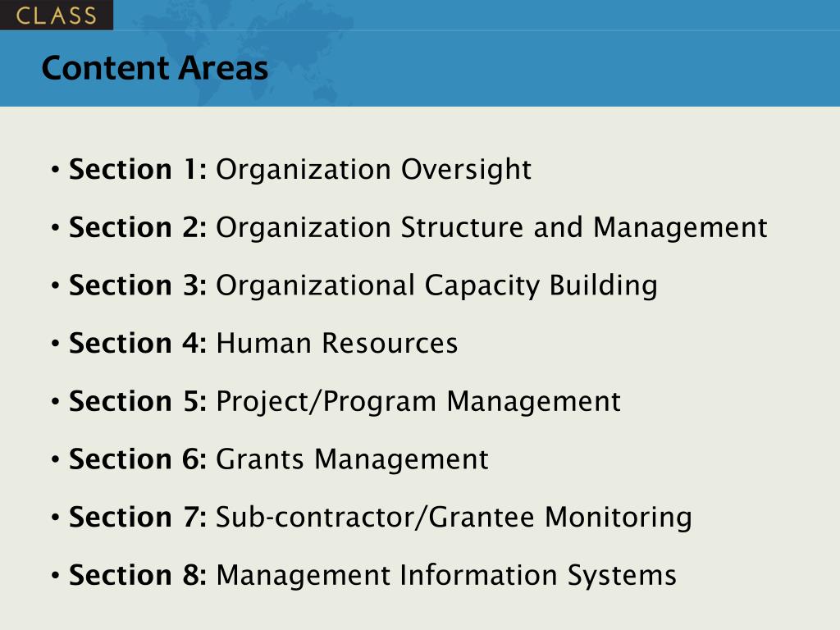Click the CLASS logo badge
The width and height of the screenshot is (840, 630).
pos(57,15)
